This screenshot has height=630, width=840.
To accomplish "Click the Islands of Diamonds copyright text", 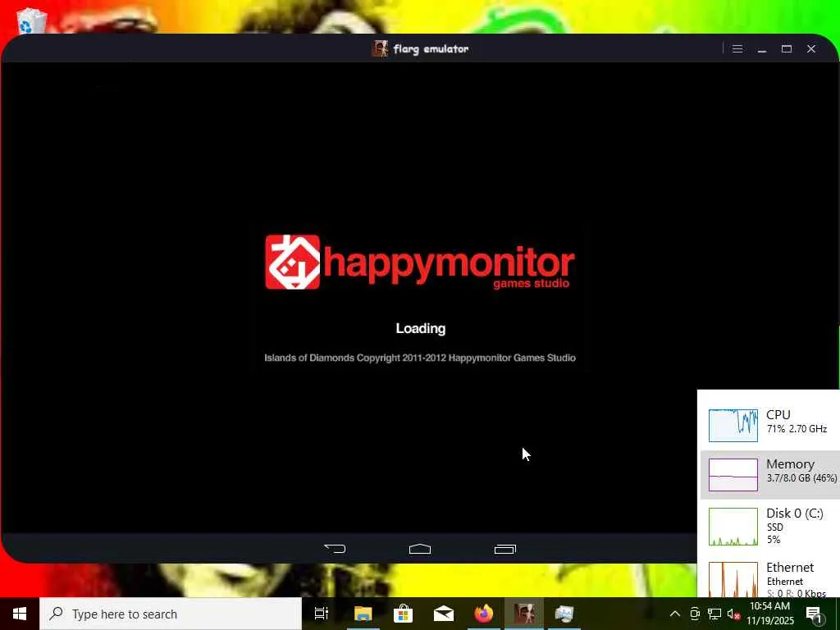I will pyautogui.click(x=420, y=358).
